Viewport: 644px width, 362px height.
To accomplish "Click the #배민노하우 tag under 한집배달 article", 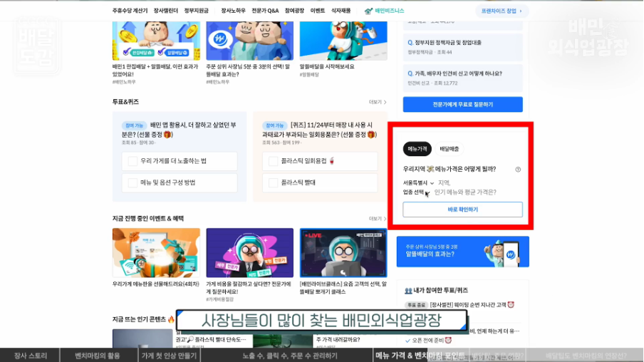I will pos(124,82).
